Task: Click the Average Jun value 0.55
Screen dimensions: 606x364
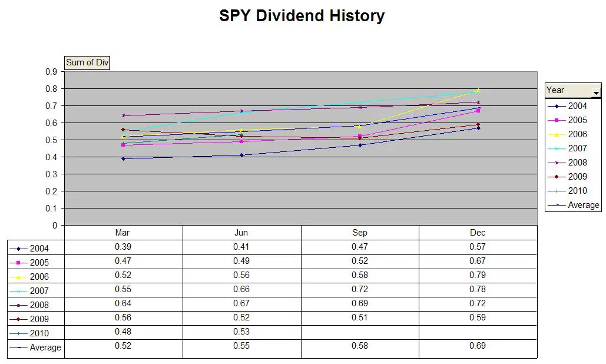Action: 241,346
